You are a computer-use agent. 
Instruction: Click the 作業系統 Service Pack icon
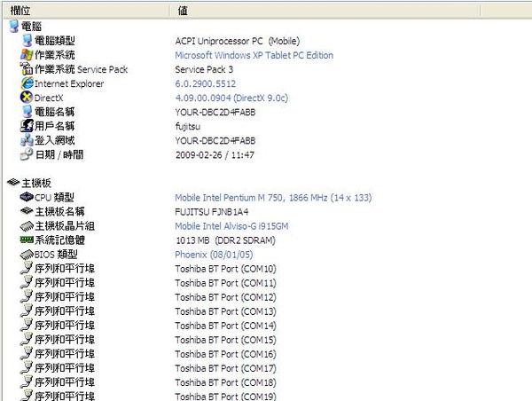coord(27,69)
